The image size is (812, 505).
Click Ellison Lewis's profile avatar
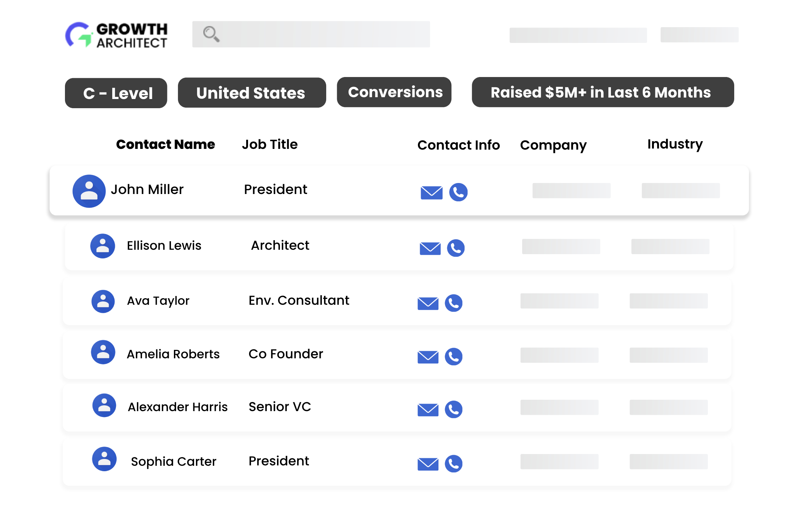coord(103,246)
